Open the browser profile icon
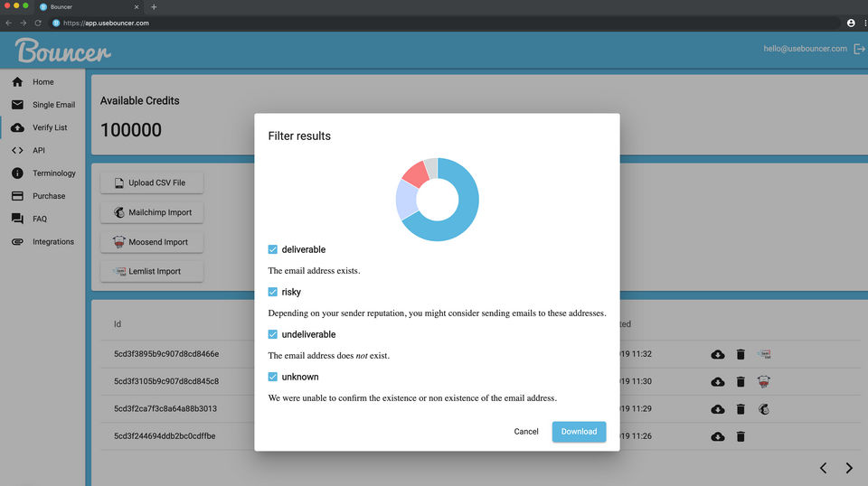 tap(851, 23)
